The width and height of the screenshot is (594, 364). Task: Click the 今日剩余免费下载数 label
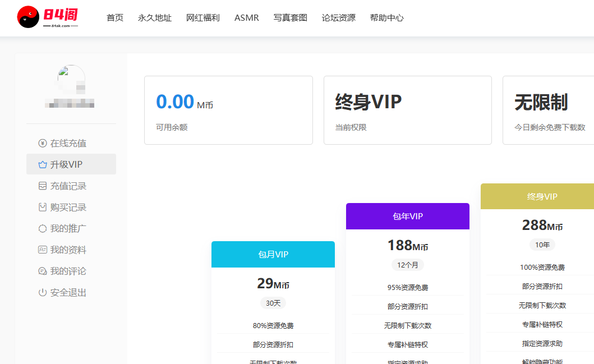click(550, 127)
